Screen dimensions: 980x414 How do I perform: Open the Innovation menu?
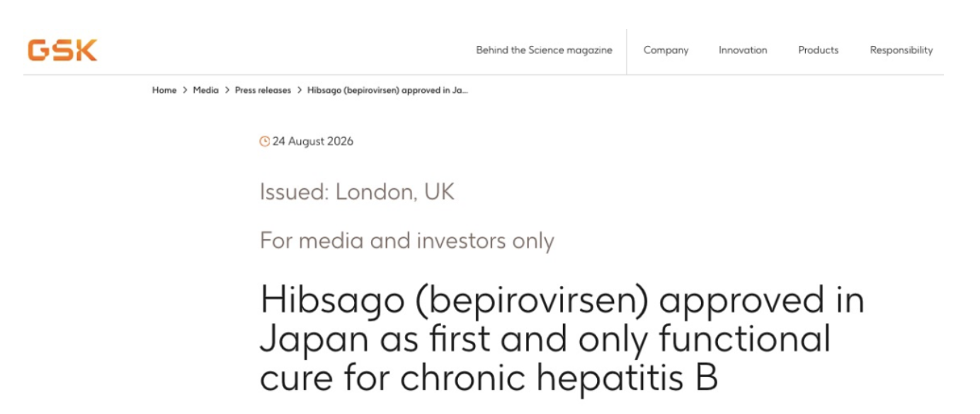743,50
